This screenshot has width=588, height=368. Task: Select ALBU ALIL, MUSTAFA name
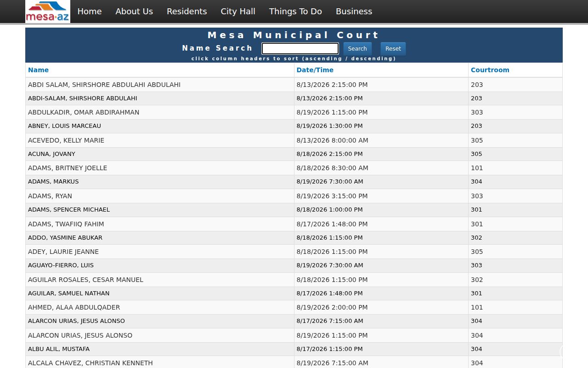pos(59,349)
